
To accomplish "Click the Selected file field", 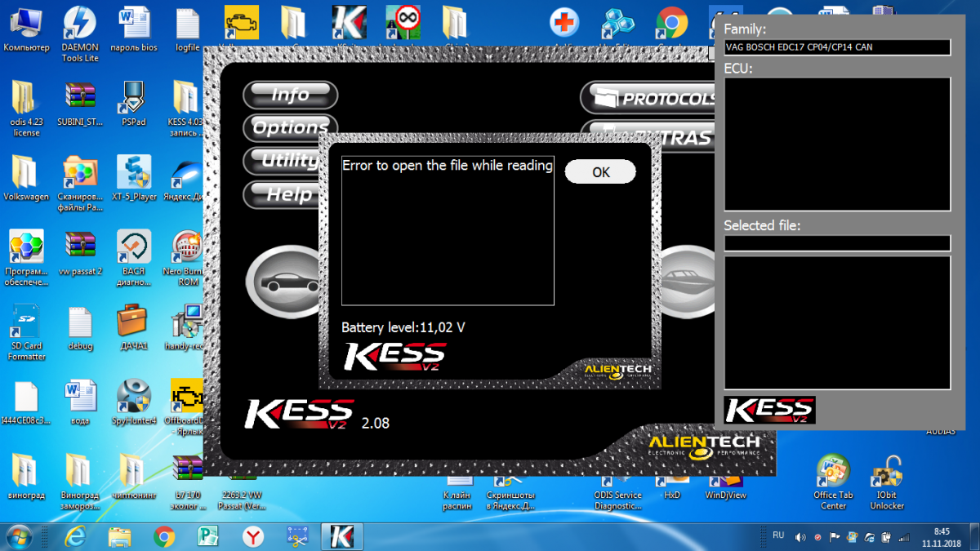I will point(837,243).
